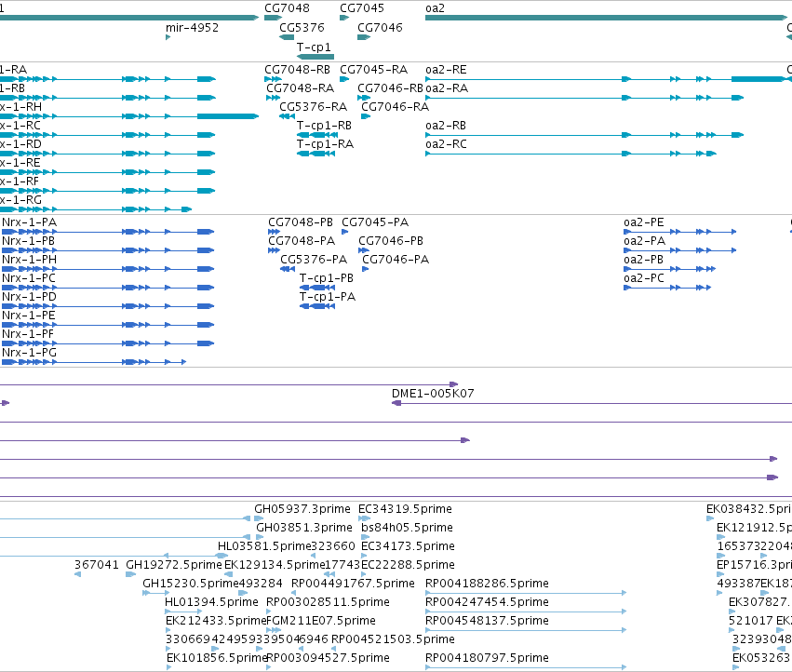Click the EC34319.5prime EST label
Screen dimensions: 792x672
point(405,509)
